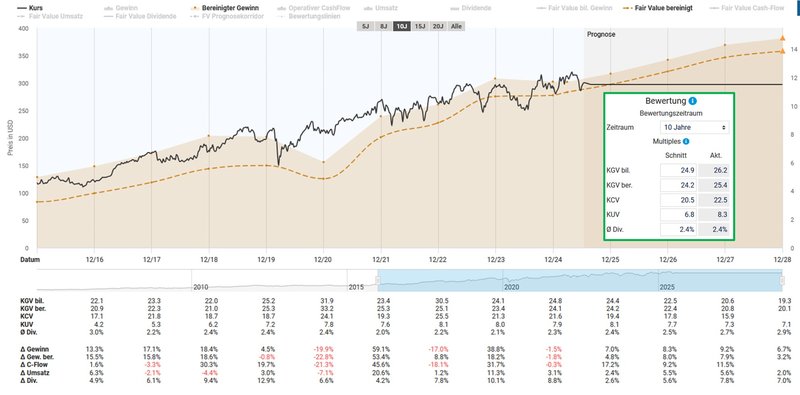
Task: Toggle the Kurs series in legend
Action: [x=30, y=8]
